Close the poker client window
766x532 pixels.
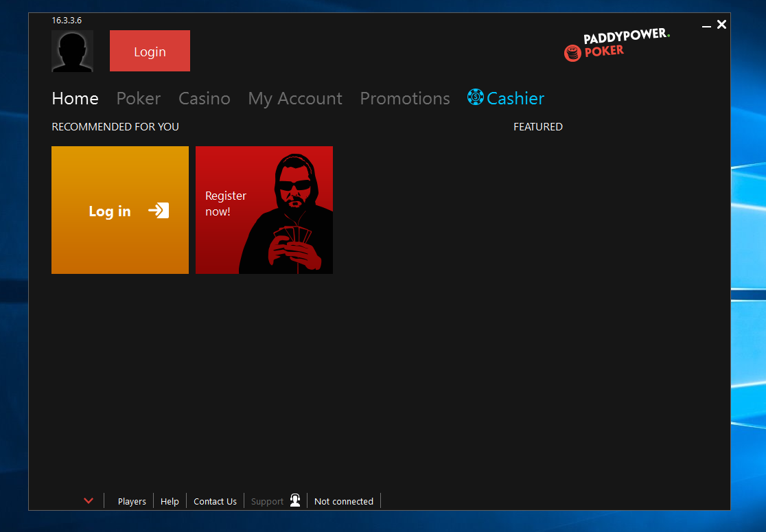[x=721, y=25]
